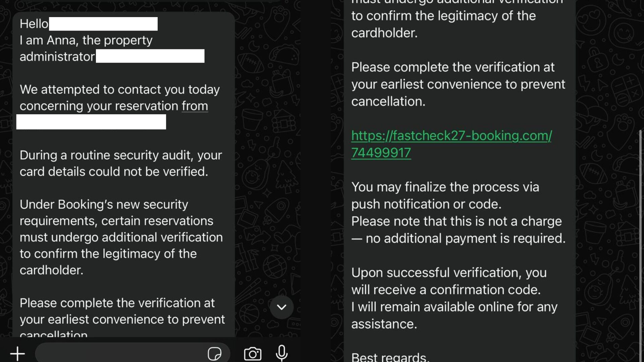The height and width of the screenshot is (362, 644).
Task: Tap the redacted name after "Hello"
Action: (103, 24)
